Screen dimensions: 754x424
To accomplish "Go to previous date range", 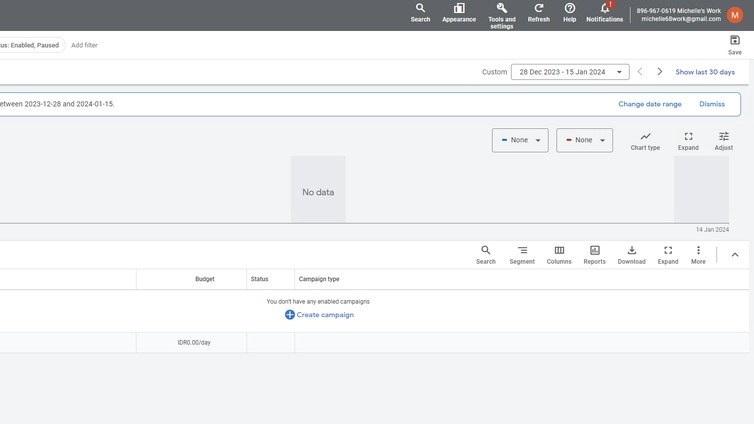I will [640, 72].
